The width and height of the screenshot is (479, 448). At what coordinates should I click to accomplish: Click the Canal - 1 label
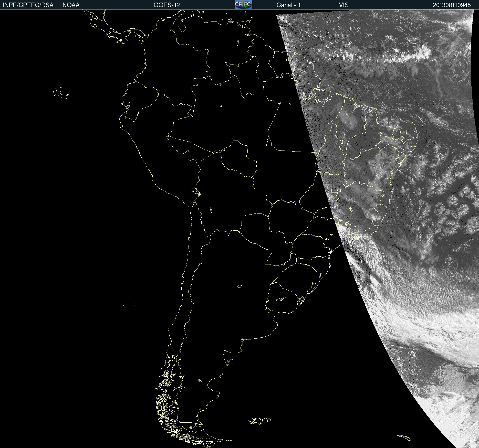(x=288, y=5)
